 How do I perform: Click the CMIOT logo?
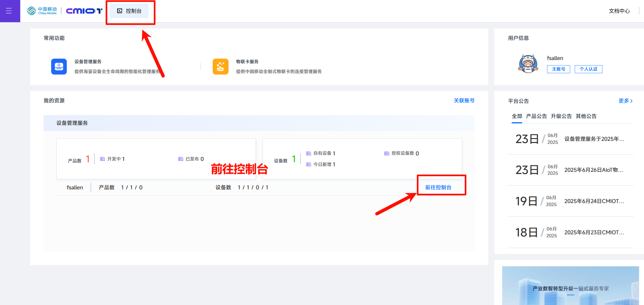84,11
